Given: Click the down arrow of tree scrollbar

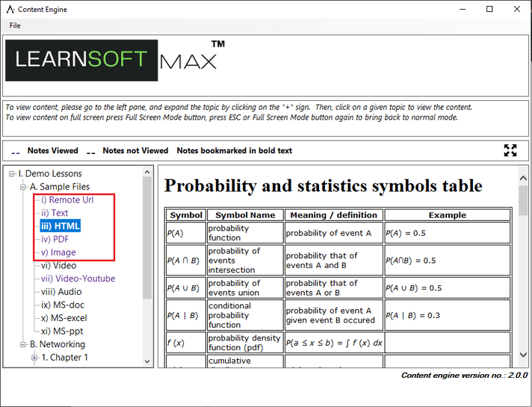Looking at the screenshot, I should [147, 361].
